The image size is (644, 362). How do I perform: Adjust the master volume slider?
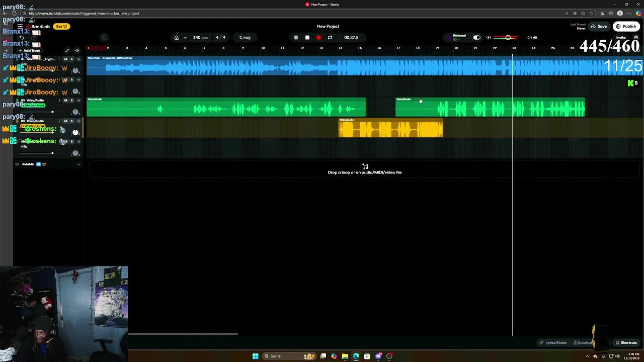point(508,38)
